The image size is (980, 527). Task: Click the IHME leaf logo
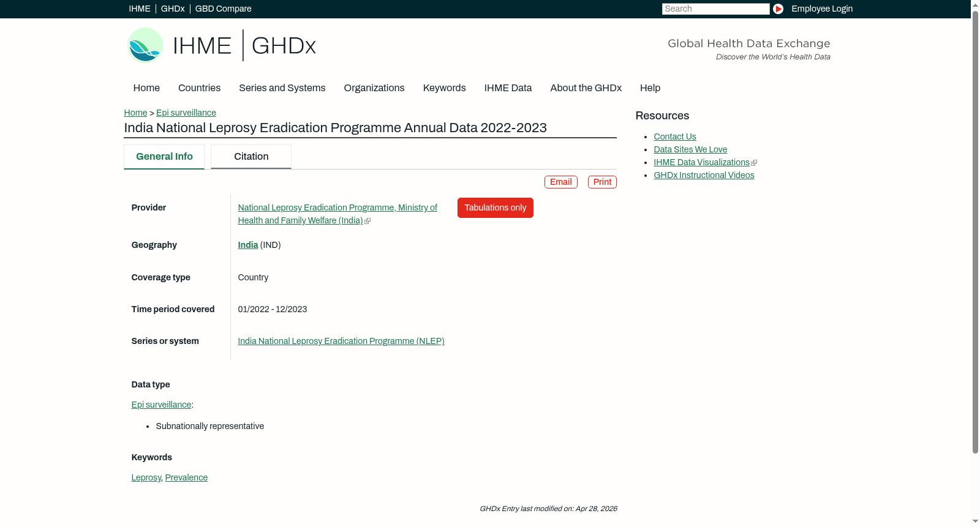coord(145,45)
